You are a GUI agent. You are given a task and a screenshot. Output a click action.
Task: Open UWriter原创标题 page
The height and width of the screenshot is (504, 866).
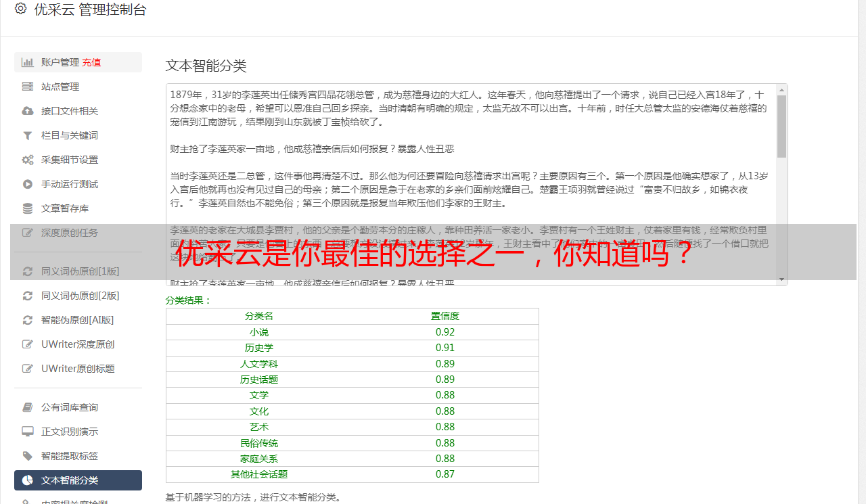click(x=78, y=369)
